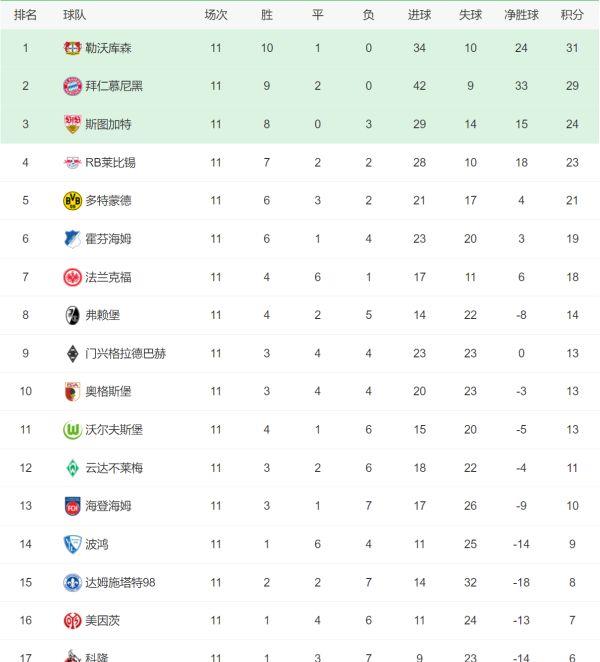Click the Borussia Dortmund BVB logo

pyautogui.click(x=72, y=201)
